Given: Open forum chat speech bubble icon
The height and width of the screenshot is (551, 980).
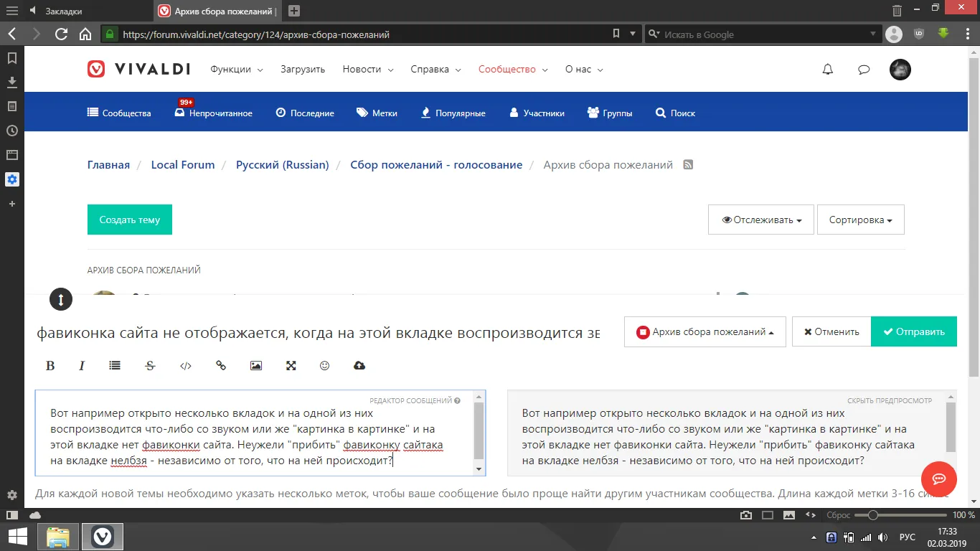Looking at the screenshot, I should click(x=864, y=70).
